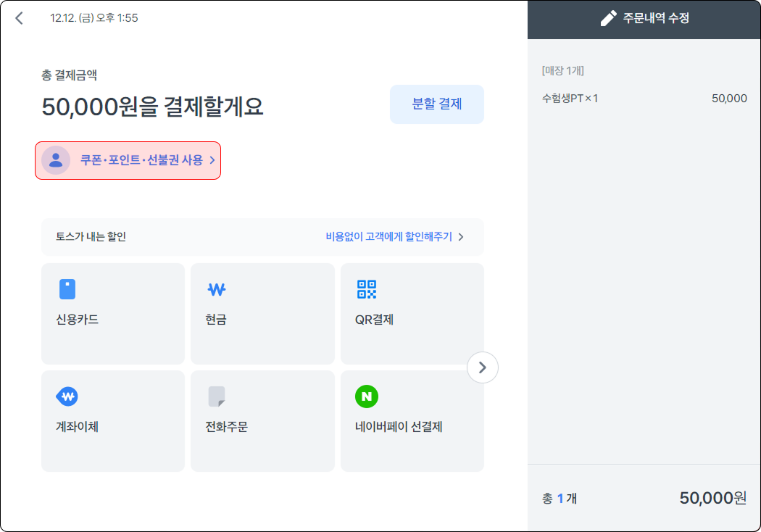Click the credit card icon
Viewport: 761px width, 532px height.
point(67,289)
